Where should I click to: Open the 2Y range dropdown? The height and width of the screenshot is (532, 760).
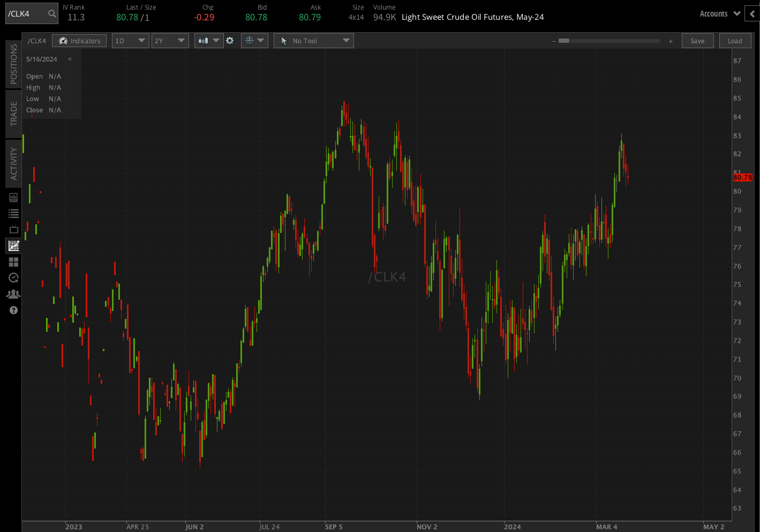[x=170, y=40]
